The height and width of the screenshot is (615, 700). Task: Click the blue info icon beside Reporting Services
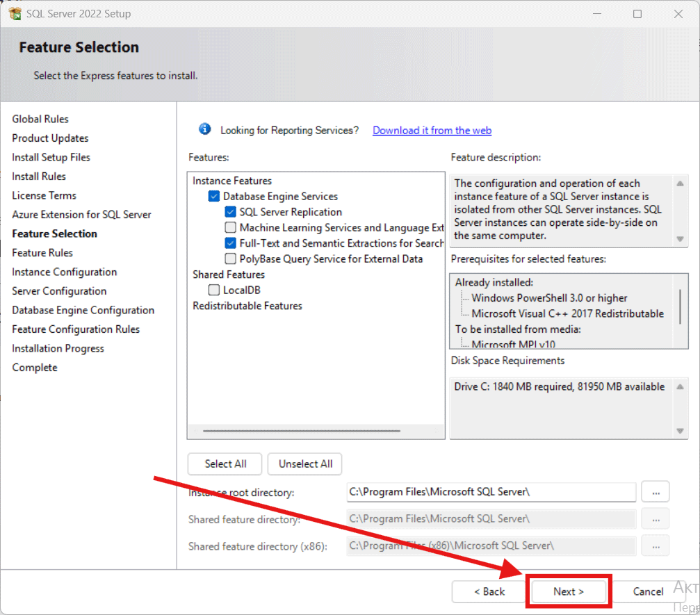pyautogui.click(x=204, y=129)
